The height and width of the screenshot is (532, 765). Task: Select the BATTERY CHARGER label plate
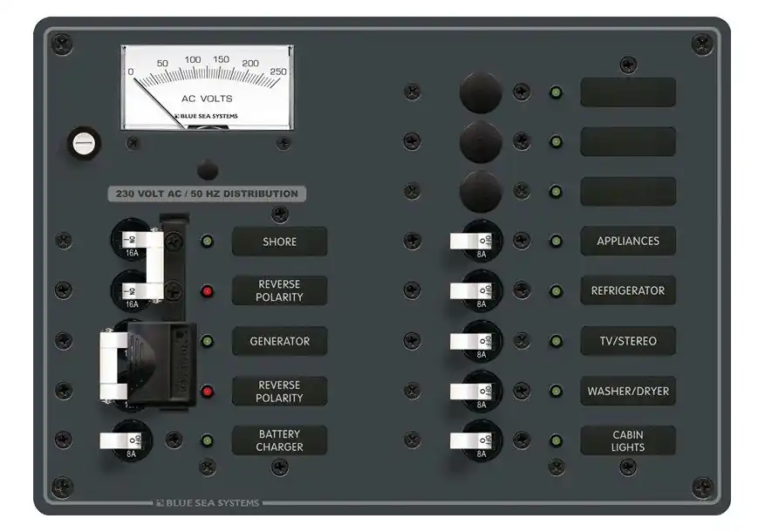(x=279, y=440)
